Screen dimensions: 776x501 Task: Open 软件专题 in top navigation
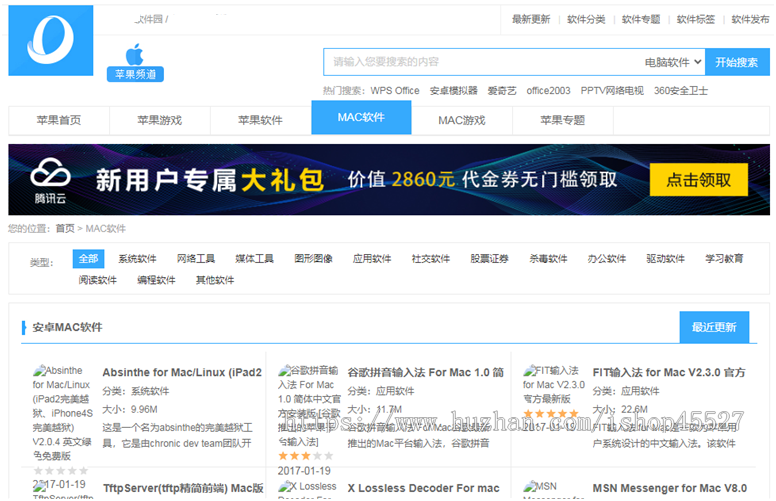pos(641,19)
